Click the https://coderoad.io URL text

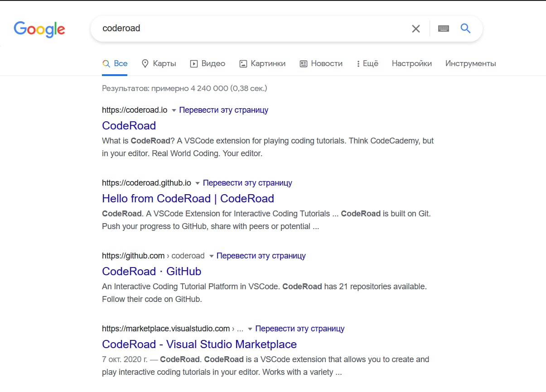pos(135,110)
